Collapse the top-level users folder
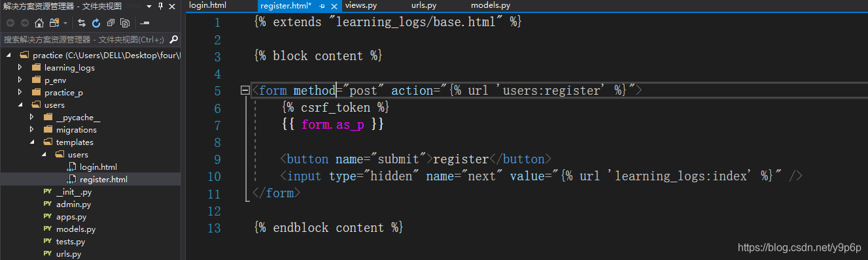 pyautogui.click(x=20, y=105)
